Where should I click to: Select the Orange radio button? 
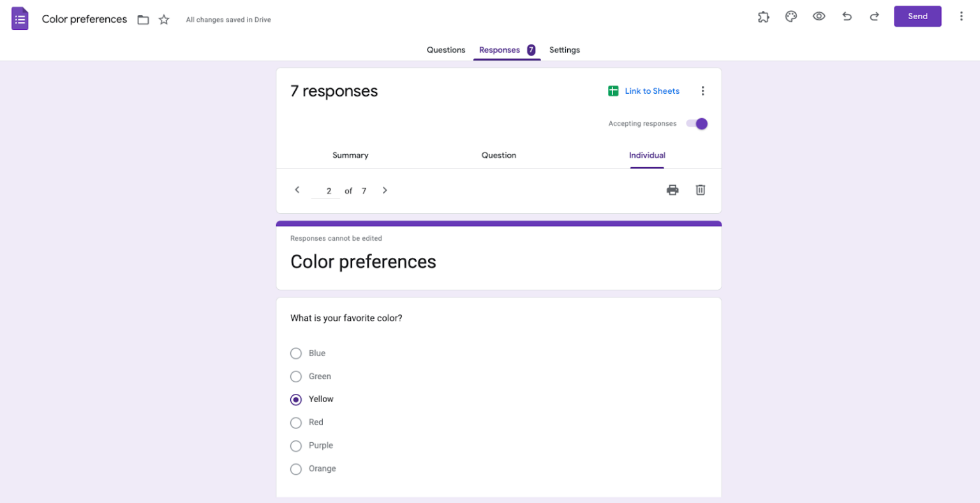tap(296, 469)
